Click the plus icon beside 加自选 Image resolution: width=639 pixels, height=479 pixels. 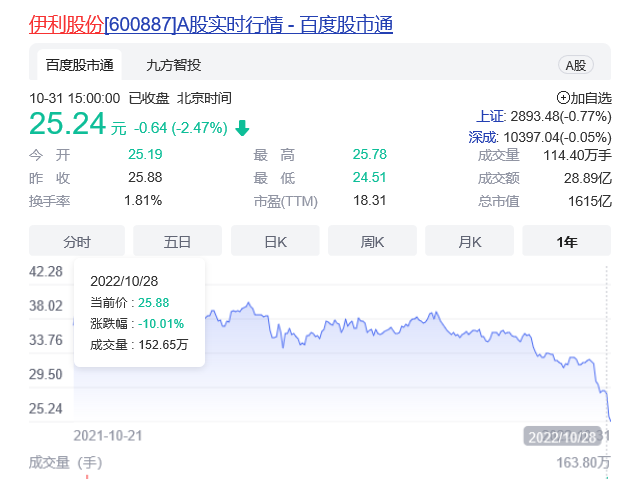pyautogui.click(x=563, y=98)
